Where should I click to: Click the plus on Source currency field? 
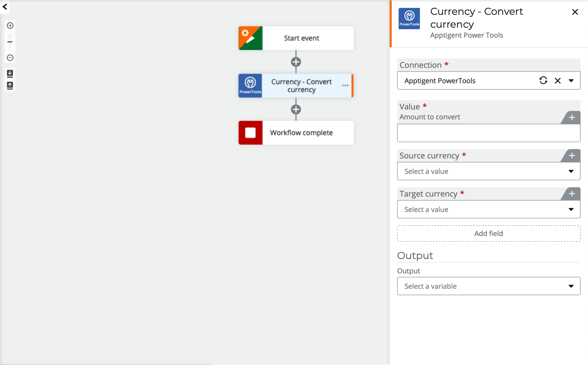572,156
